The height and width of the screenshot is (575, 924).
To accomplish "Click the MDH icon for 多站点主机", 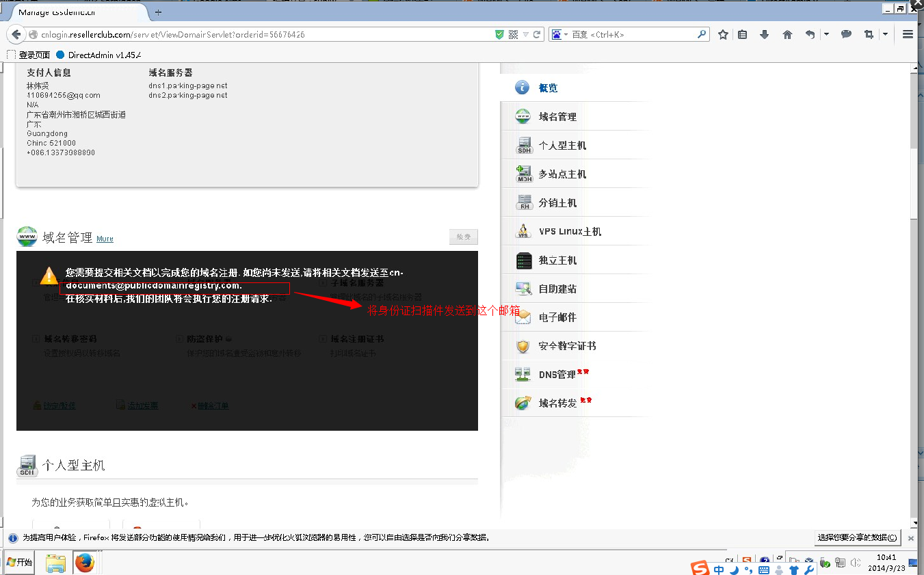I will (x=524, y=174).
